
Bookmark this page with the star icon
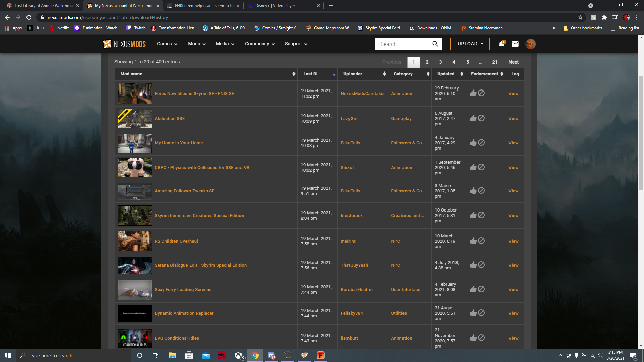[580, 17]
